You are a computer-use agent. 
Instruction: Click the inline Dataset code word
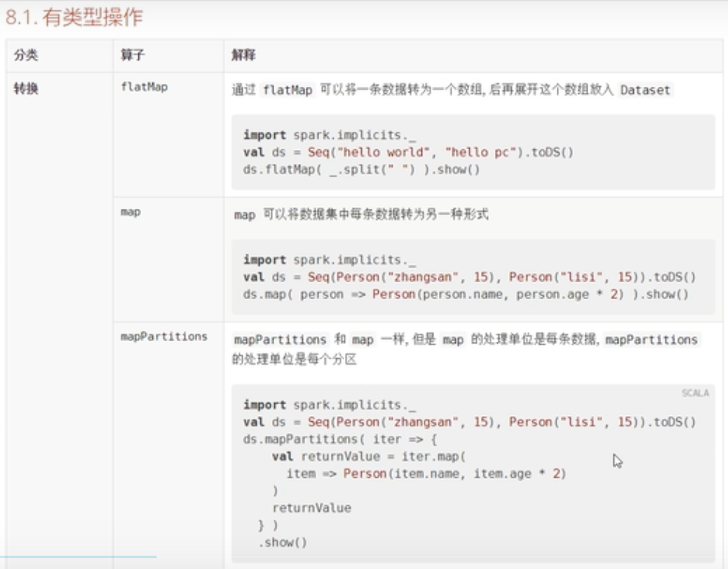pos(645,90)
